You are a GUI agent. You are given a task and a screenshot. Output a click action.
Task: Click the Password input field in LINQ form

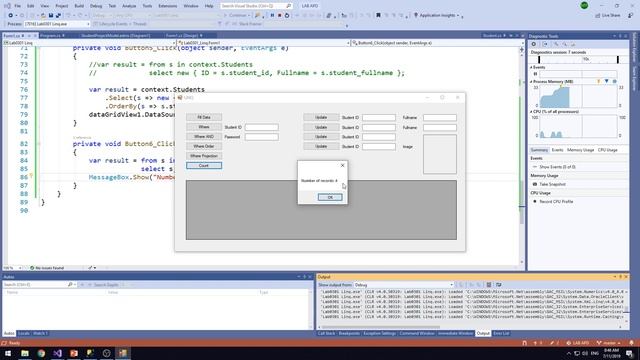262,137
